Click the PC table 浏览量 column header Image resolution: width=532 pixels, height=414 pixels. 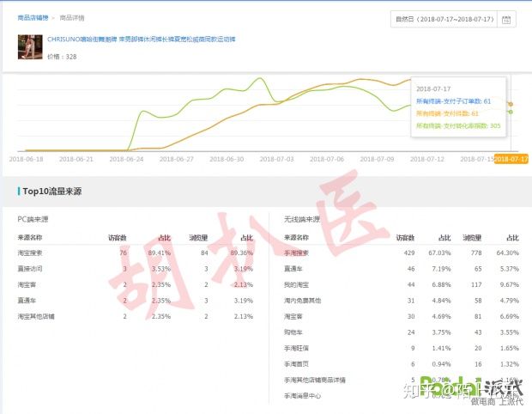tap(198, 238)
